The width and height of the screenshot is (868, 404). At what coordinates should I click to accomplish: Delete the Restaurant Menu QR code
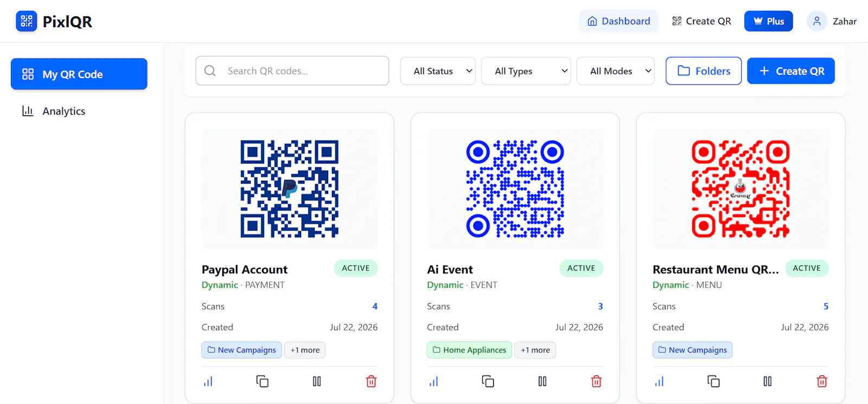[x=822, y=381]
